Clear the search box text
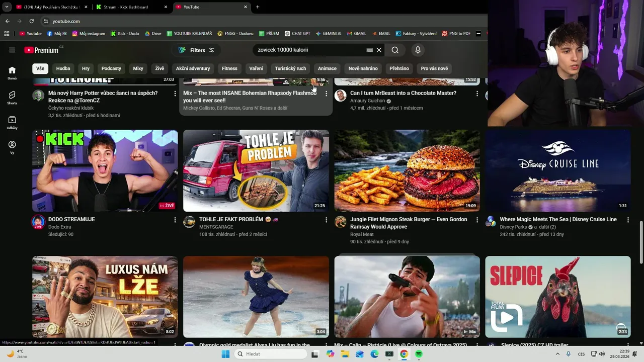 click(379, 50)
